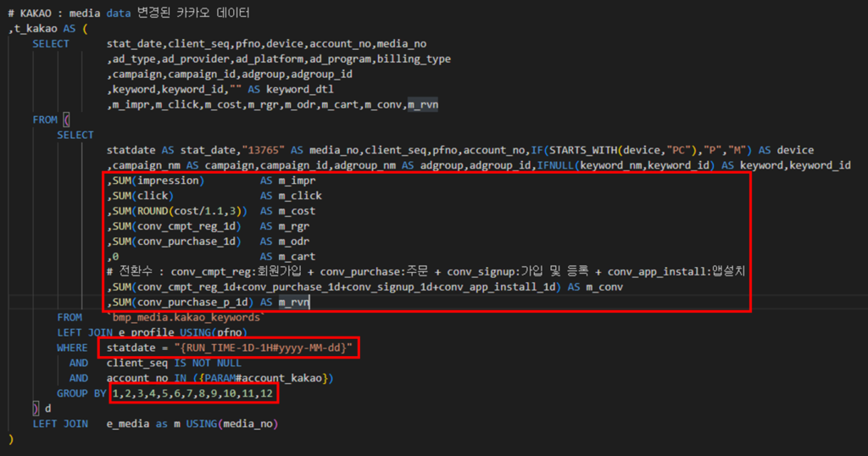Click the t_kakao CTE name
The width and height of the screenshot is (868, 456).
pos(35,28)
